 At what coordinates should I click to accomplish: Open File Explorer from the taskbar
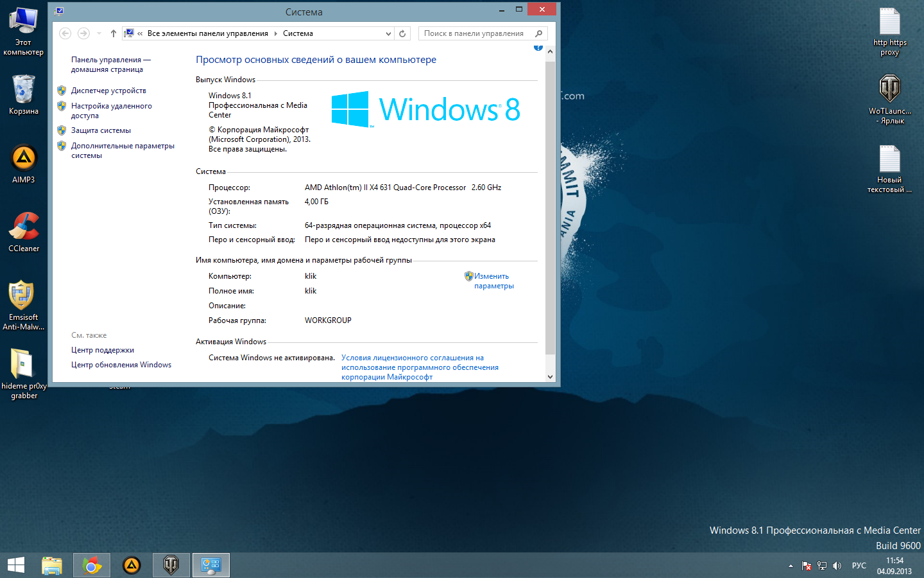[52, 565]
